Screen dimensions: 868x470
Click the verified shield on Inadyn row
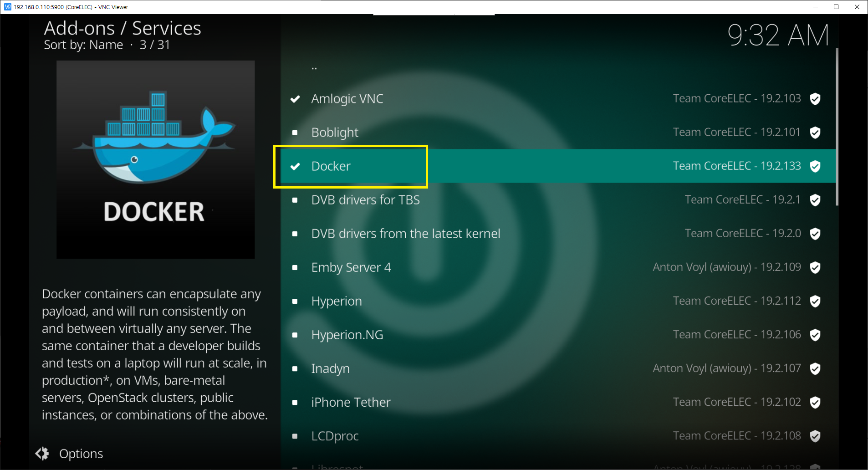click(x=815, y=368)
